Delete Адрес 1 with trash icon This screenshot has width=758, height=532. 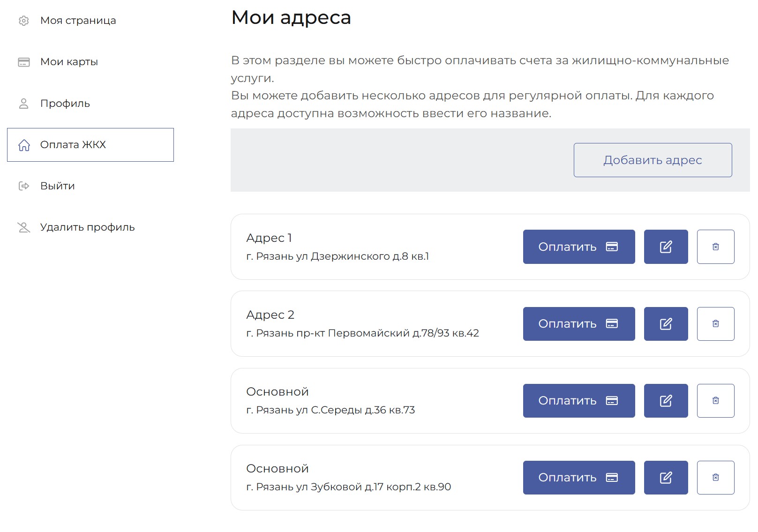pyautogui.click(x=715, y=247)
